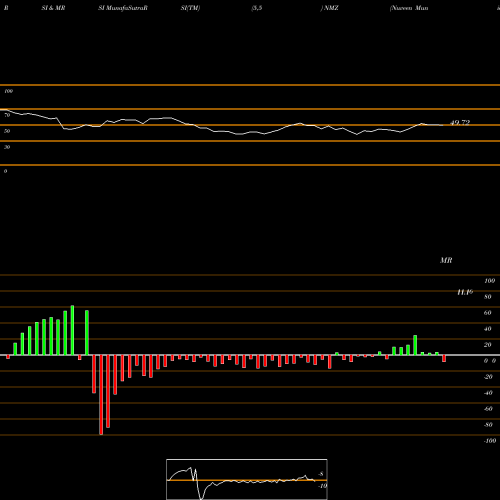Click the histogram axis label -100
Viewport: 500px width, 500px height.
(490, 441)
